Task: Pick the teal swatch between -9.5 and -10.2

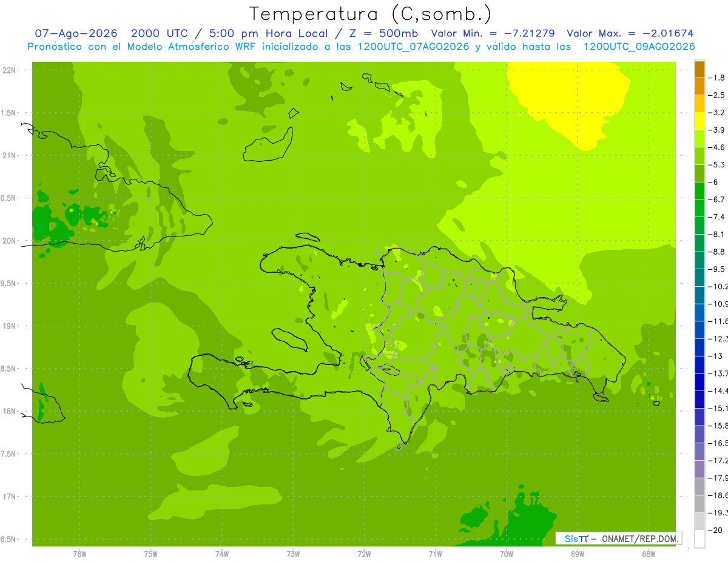Action: pos(699,278)
